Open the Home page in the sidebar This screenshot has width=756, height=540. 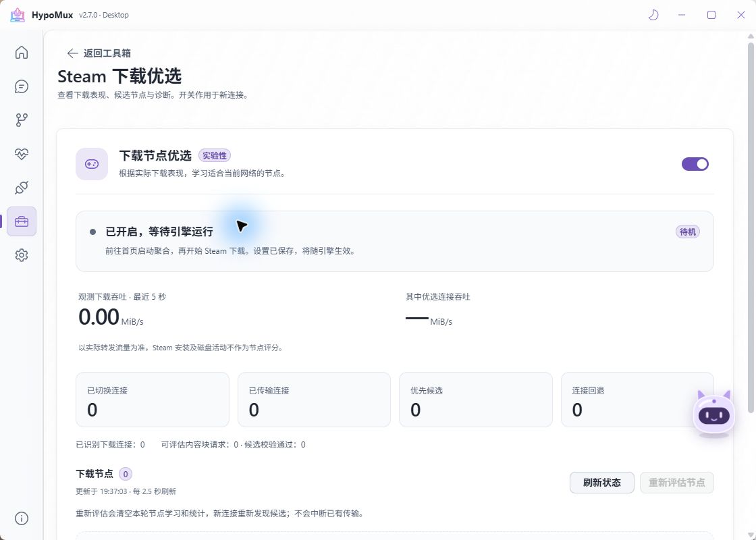pyautogui.click(x=21, y=52)
